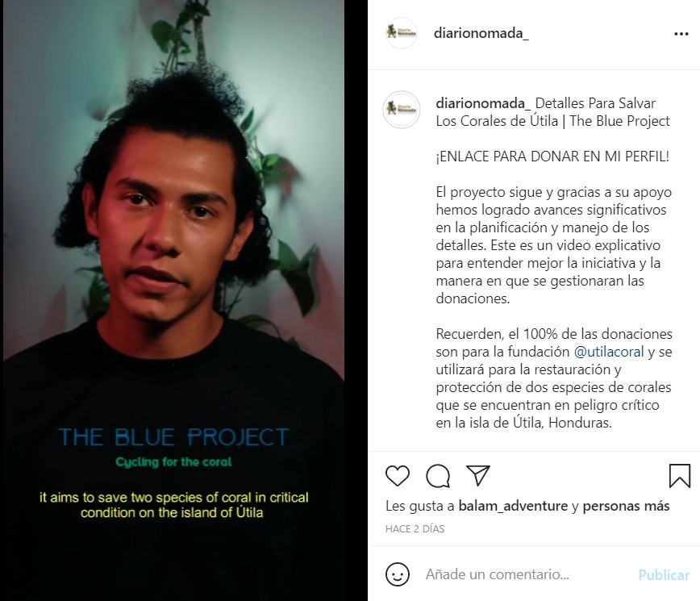Like the post with heart icon

[x=398, y=476]
